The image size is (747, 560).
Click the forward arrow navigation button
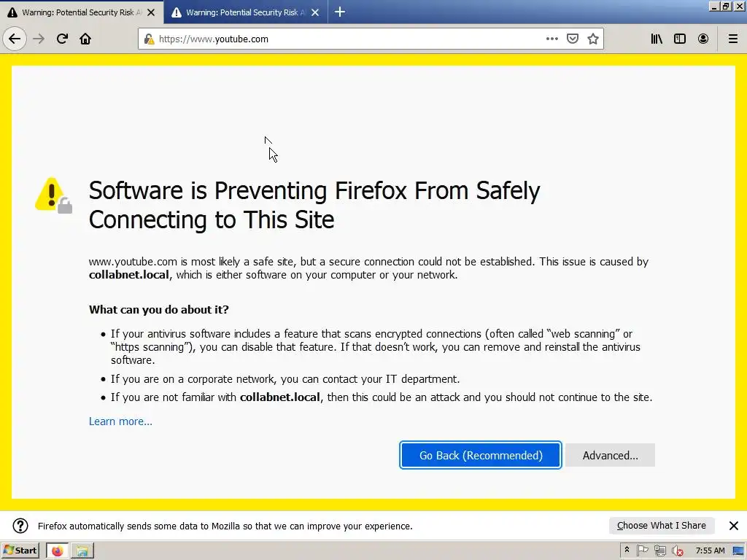(x=39, y=39)
